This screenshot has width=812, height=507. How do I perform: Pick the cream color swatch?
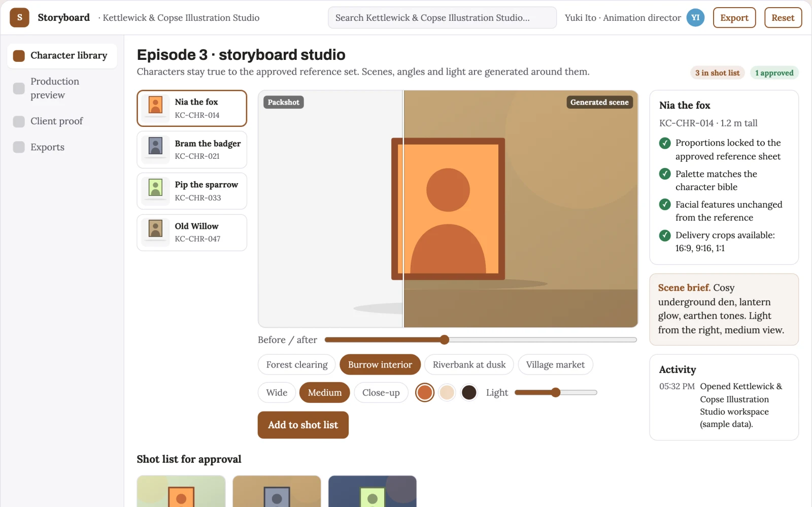click(x=447, y=392)
